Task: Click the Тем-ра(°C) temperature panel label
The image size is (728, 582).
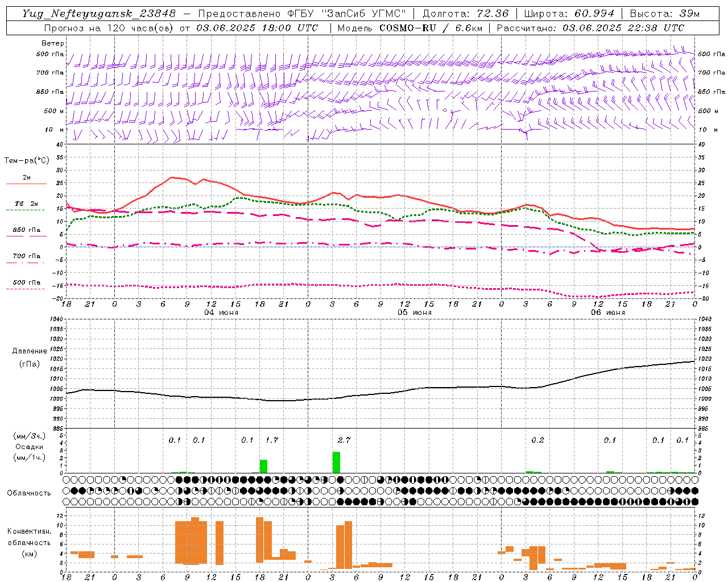Action: [x=27, y=161]
